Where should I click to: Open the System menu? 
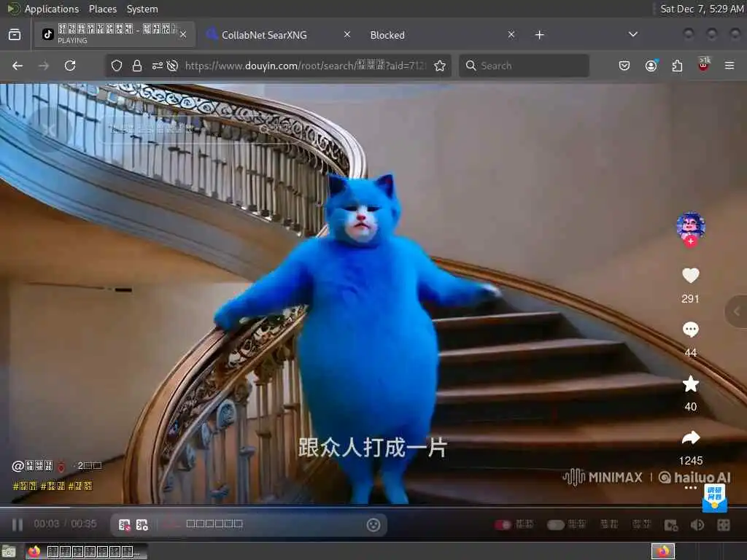click(142, 9)
